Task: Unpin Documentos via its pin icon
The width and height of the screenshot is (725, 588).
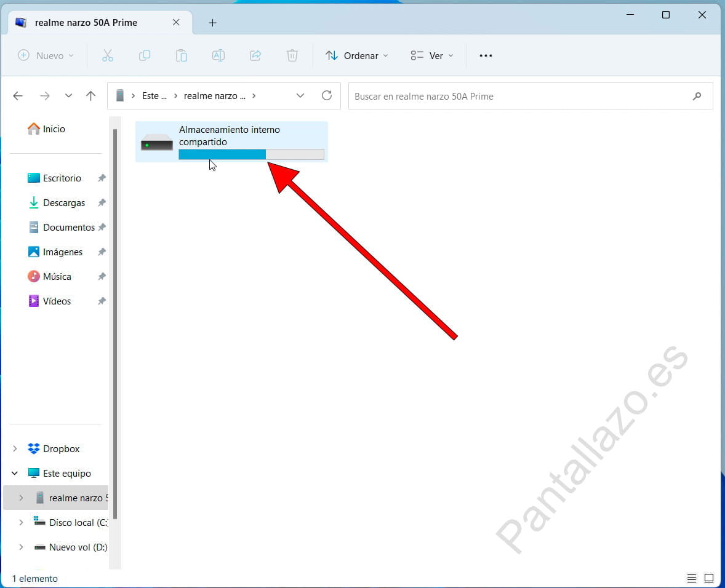Action: click(x=102, y=227)
